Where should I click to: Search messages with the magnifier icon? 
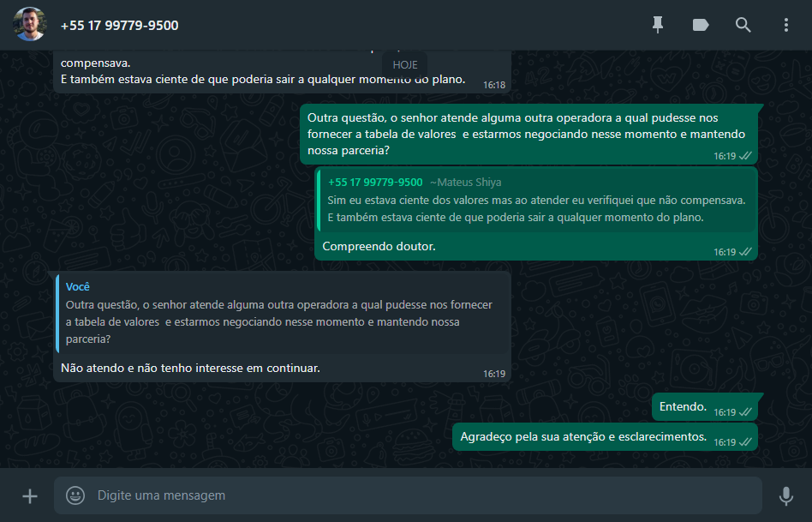743,25
